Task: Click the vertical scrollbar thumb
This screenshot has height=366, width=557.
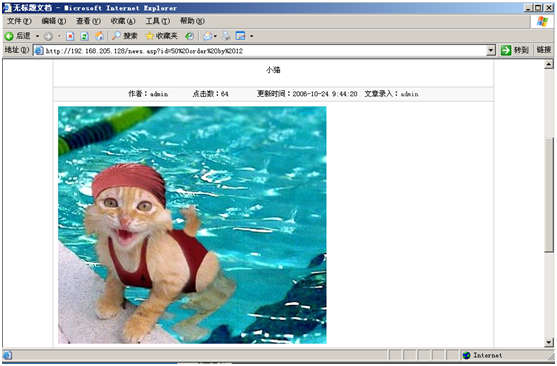Action: [x=548, y=195]
